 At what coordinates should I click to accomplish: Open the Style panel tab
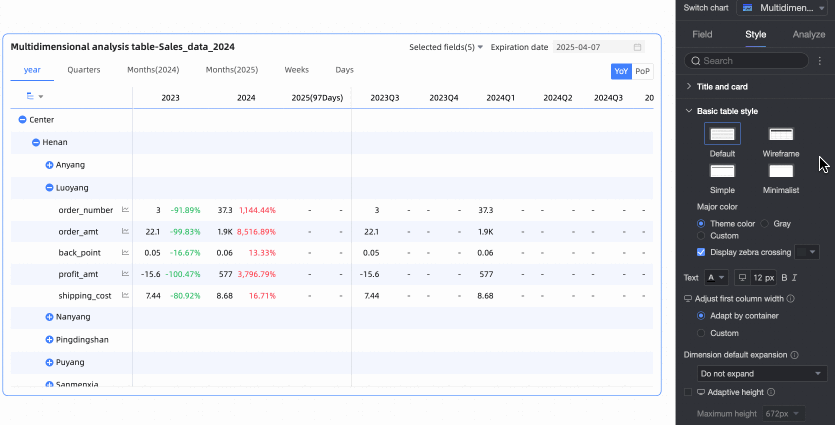point(755,35)
